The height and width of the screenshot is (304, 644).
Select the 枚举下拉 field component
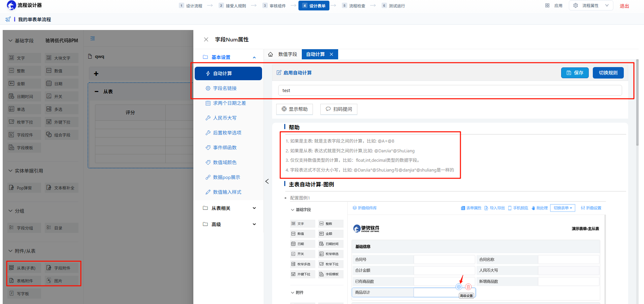click(24, 122)
